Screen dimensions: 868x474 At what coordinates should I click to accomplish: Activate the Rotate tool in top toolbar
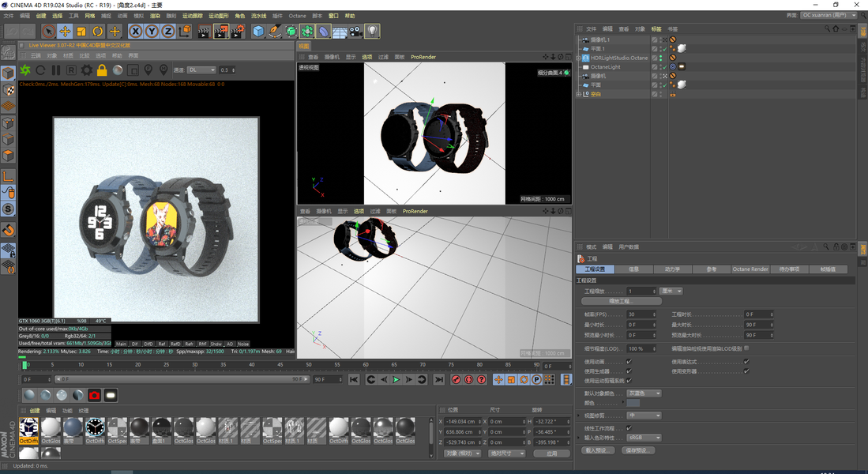coord(98,32)
